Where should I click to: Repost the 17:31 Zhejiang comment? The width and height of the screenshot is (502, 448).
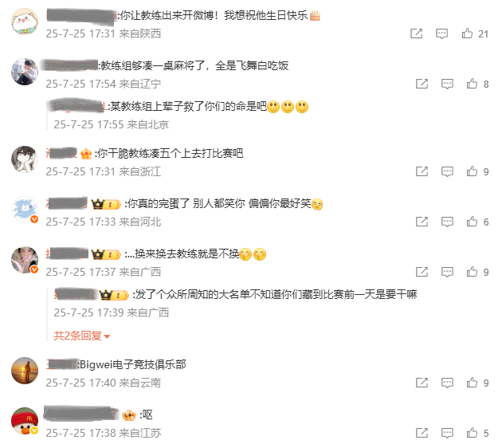(422, 171)
